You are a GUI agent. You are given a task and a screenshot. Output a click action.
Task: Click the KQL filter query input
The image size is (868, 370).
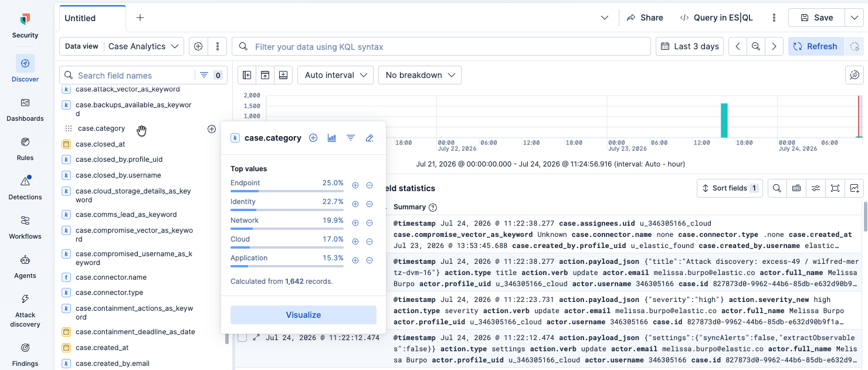click(x=441, y=46)
